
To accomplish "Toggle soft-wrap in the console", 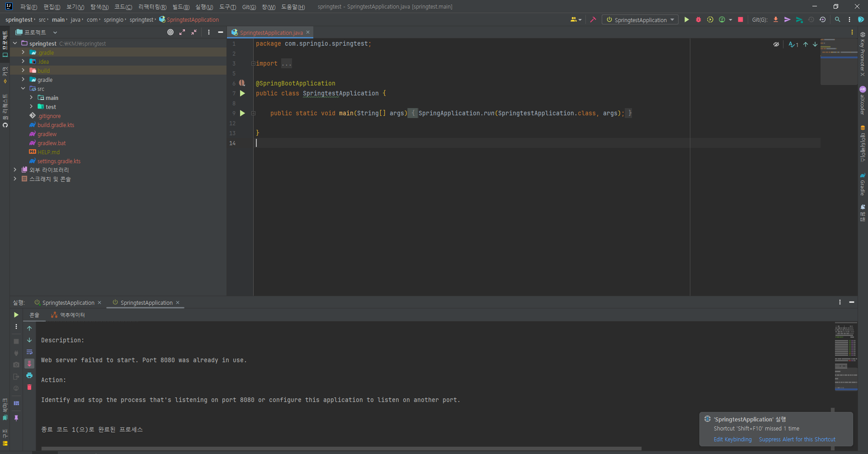I will [x=29, y=352].
